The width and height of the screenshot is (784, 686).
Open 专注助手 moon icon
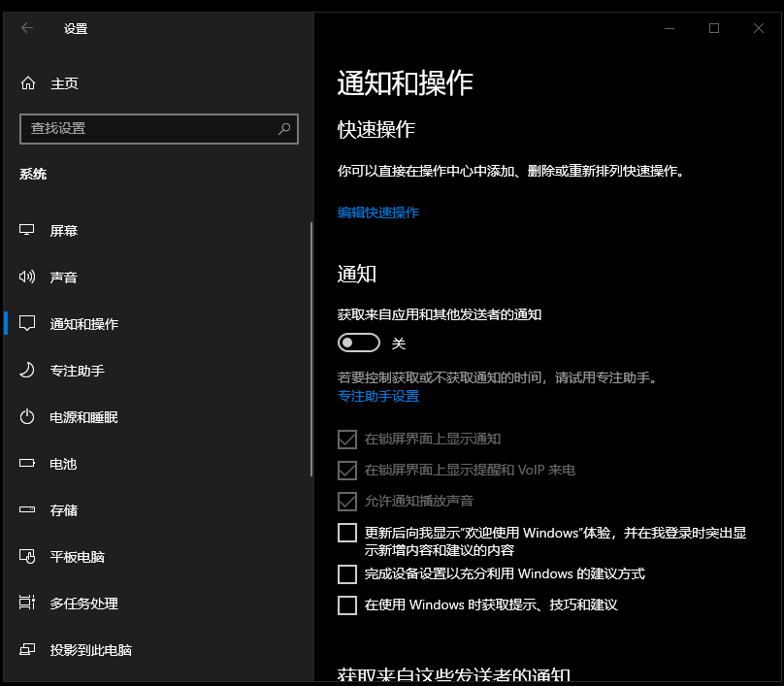[x=27, y=371]
